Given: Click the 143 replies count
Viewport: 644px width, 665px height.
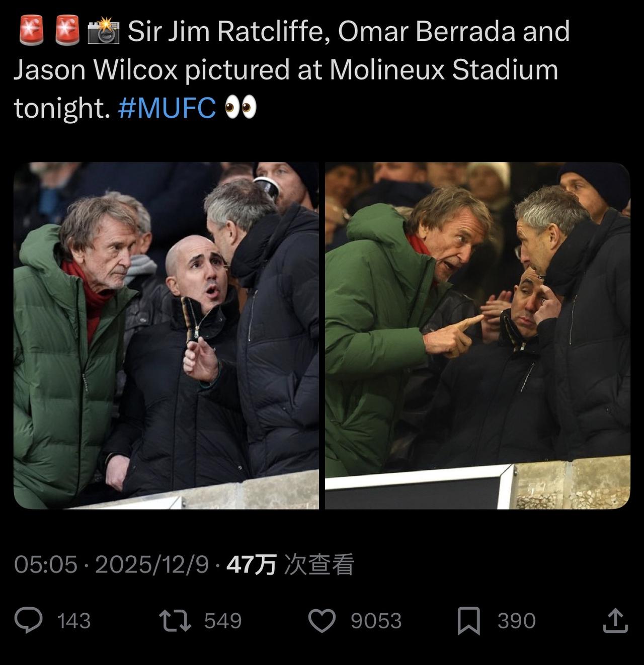Looking at the screenshot, I should tap(74, 621).
